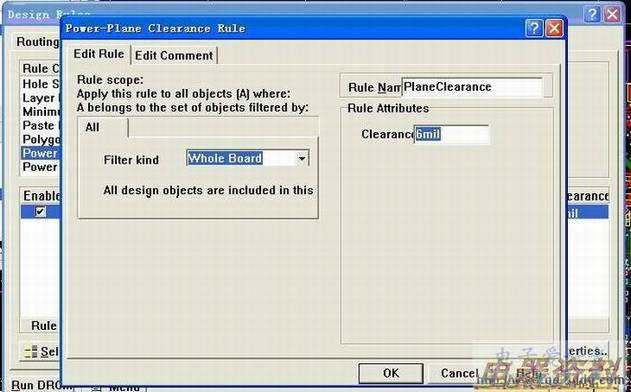Click the help icon of Design Rules window
Image resolution: width=631 pixels, height=392 pixels.
pyautogui.click(x=592, y=14)
